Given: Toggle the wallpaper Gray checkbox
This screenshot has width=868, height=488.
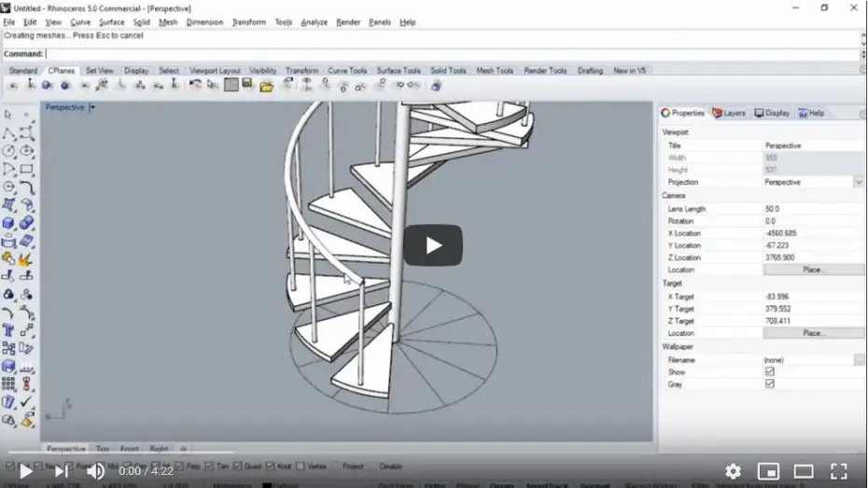Looking at the screenshot, I should tap(769, 384).
